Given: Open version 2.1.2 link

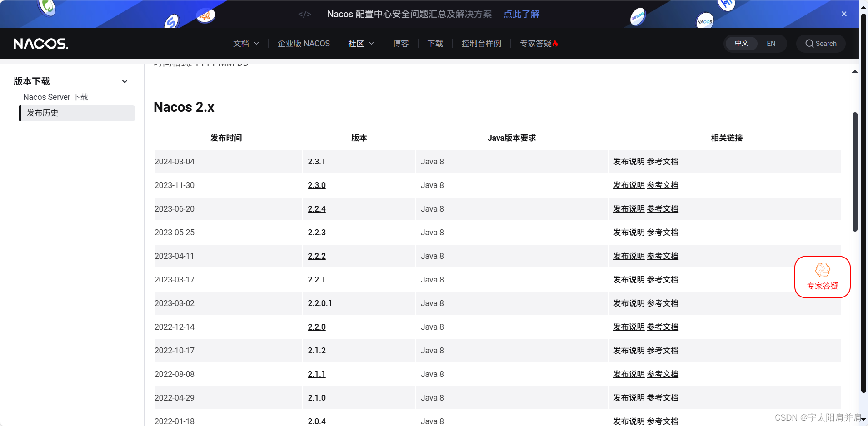Looking at the screenshot, I should [x=316, y=351].
